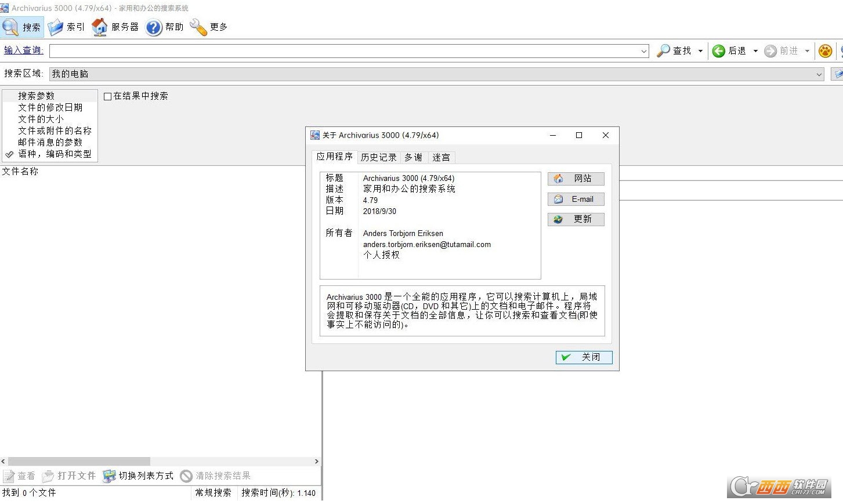The image size is (843, 504).
Task: Click the horizontal scrollbar left arrow
Action: tap(3, 462)
